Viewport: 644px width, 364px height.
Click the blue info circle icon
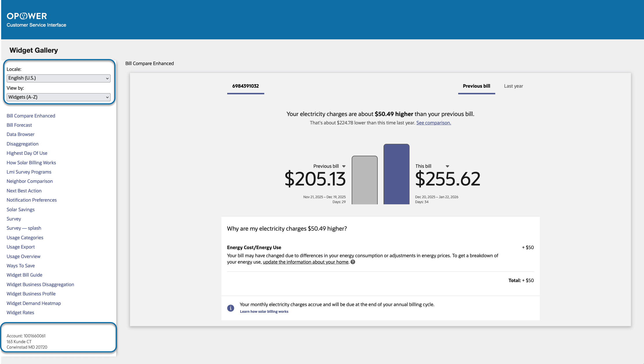tap(230, 308)
